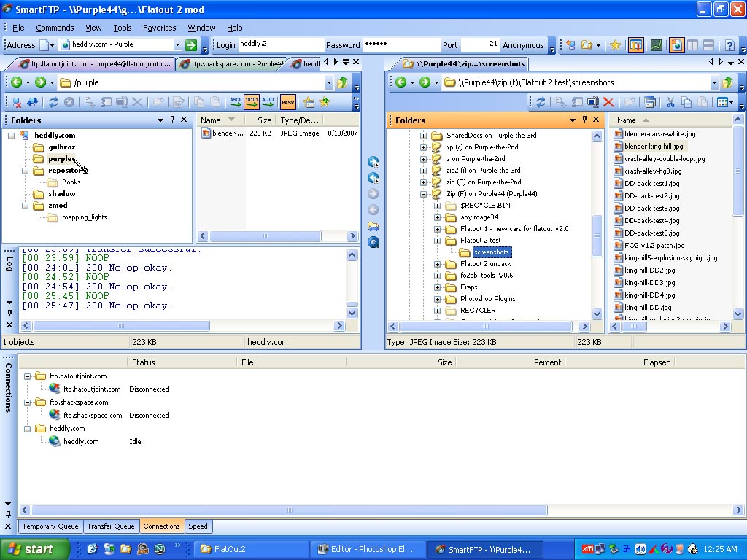The width and height of the screenshot is (747, 560).
Task: Click the Login field with heddly.2
Action: pyautogui.click(x=281, y=44)
